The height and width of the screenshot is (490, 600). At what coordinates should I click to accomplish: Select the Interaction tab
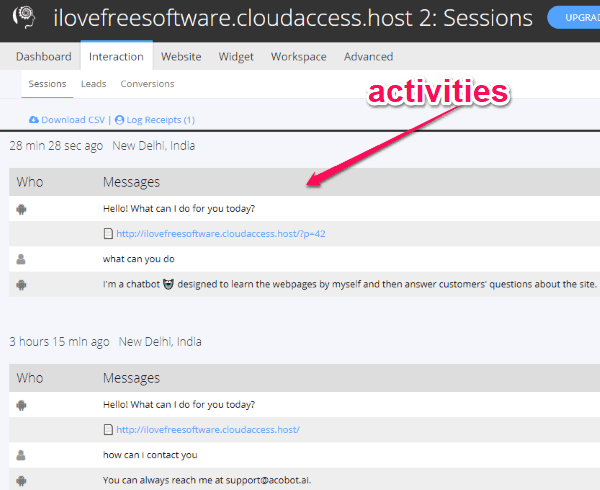[x=116, y=57]
